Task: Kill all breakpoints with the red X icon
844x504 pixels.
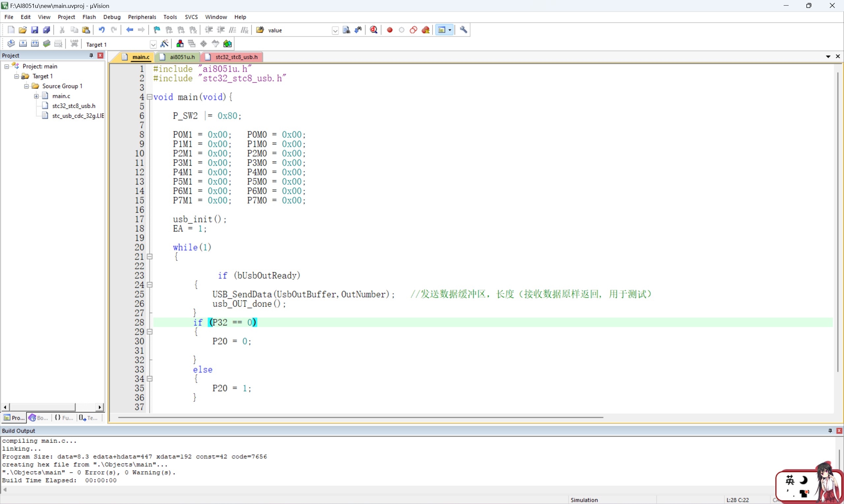Action: 426,30
